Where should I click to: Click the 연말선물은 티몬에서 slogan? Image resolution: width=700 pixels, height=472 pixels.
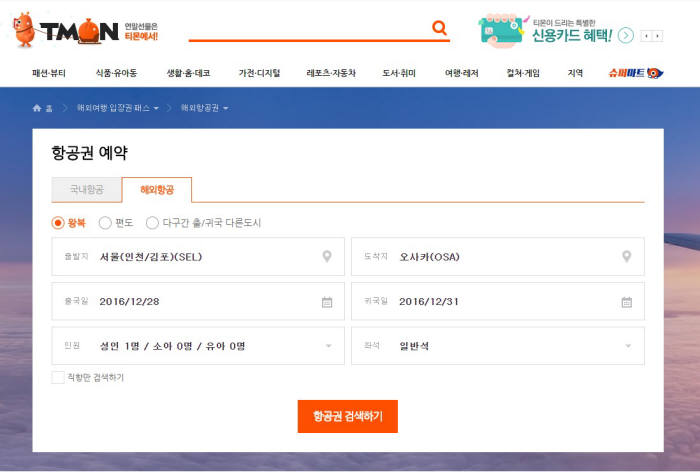click(141, 31)
